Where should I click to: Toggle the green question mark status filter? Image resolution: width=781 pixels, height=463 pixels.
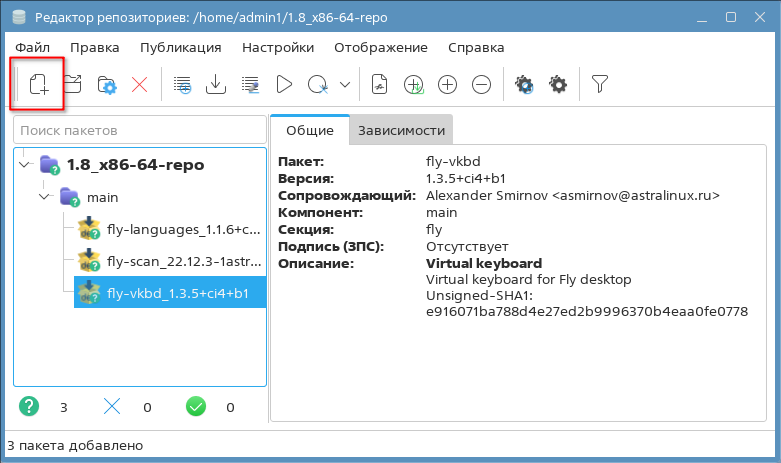(x=30, y=407)
